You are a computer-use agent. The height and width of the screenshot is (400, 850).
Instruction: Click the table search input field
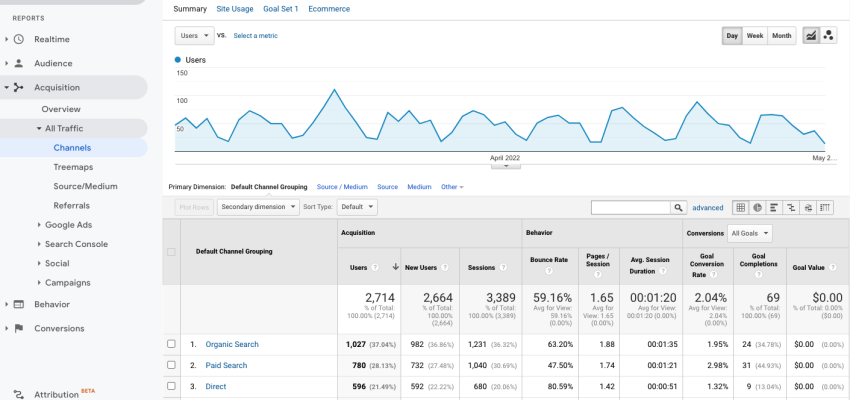(x=630, y=207)
